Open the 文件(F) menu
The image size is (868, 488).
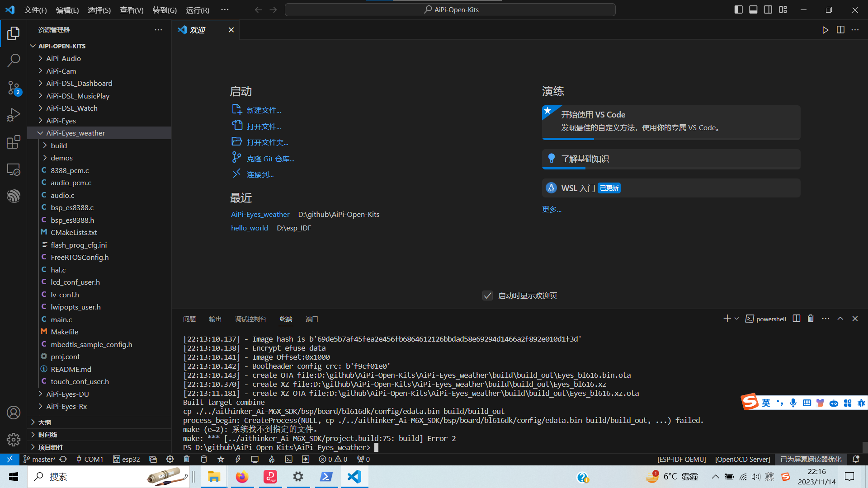[35, 10]
